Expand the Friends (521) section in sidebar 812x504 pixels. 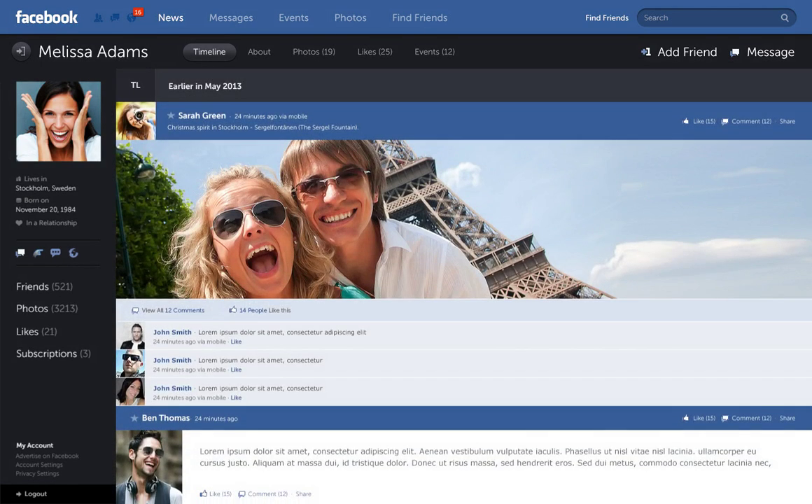coord(44,286)
